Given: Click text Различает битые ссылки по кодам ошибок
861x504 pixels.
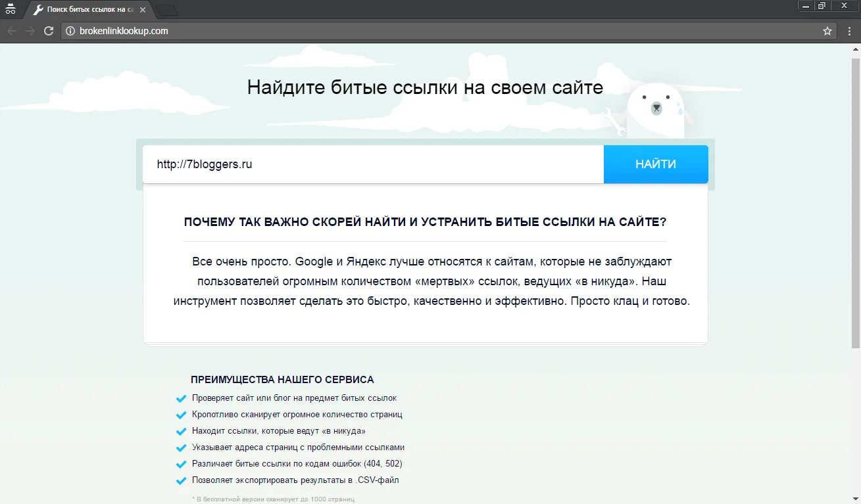Looking at the screenshot, I should tap(297, 464).
